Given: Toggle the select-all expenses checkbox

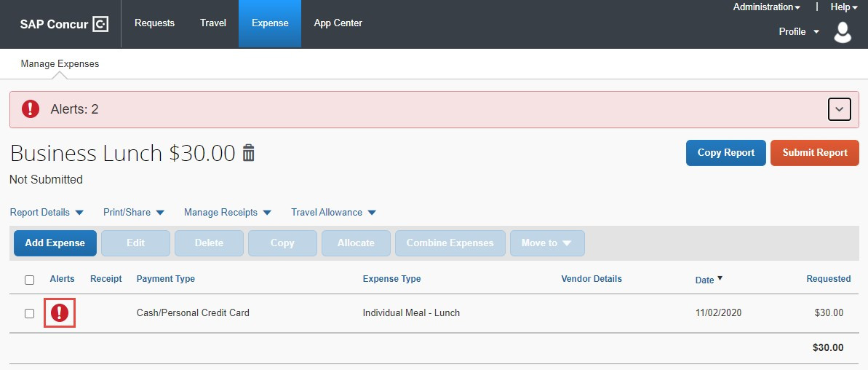Looking at the screenshot, I should (29, 280).
